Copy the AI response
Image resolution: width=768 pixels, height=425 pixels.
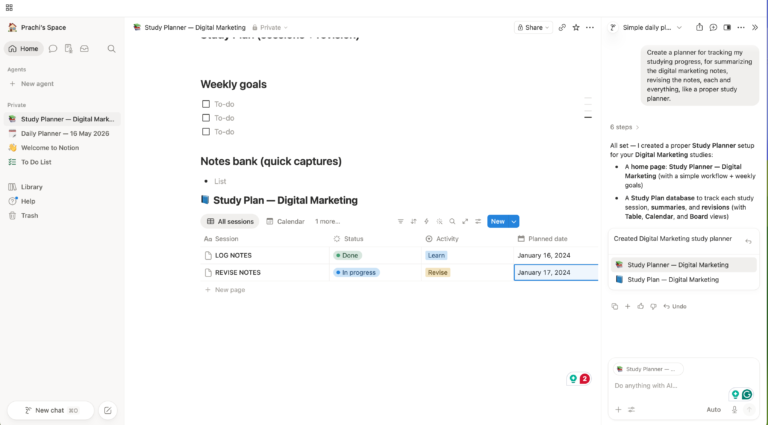click(x=615, y=307)
